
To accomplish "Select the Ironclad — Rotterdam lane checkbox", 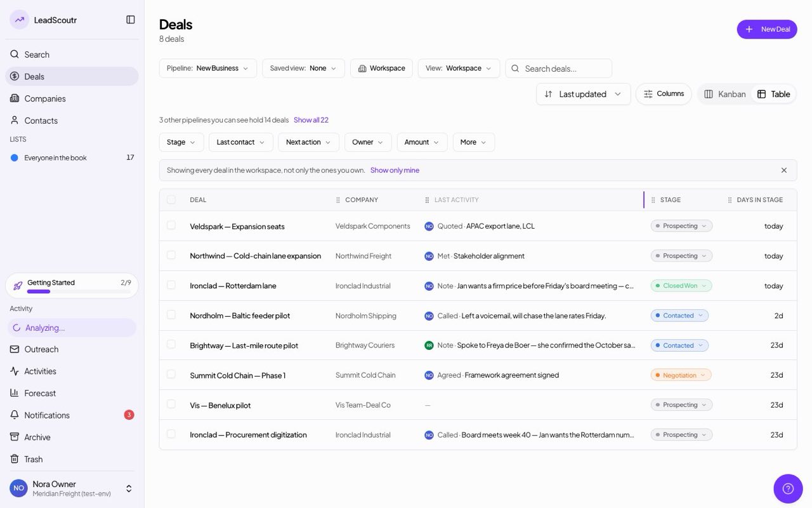I will coord(171,285).
